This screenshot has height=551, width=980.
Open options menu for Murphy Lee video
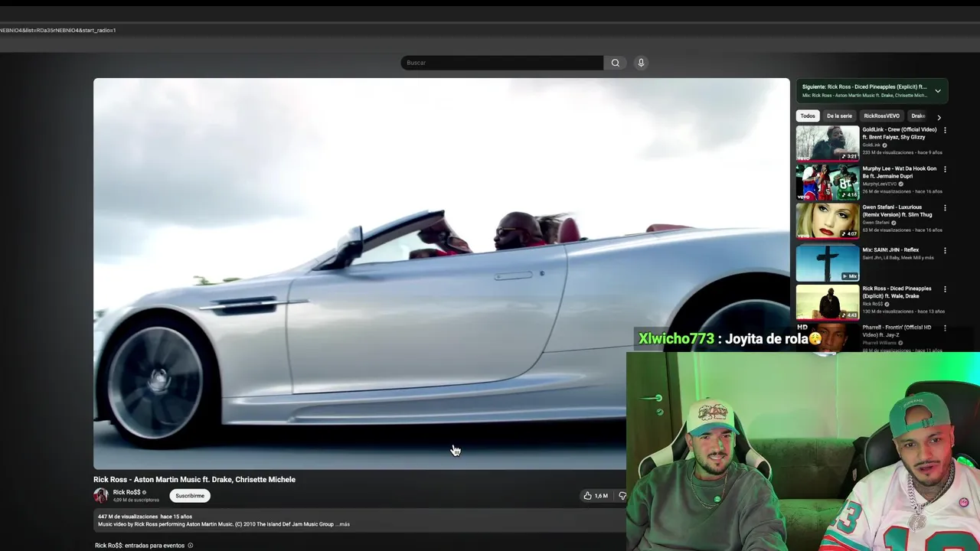tap(945, 169)
